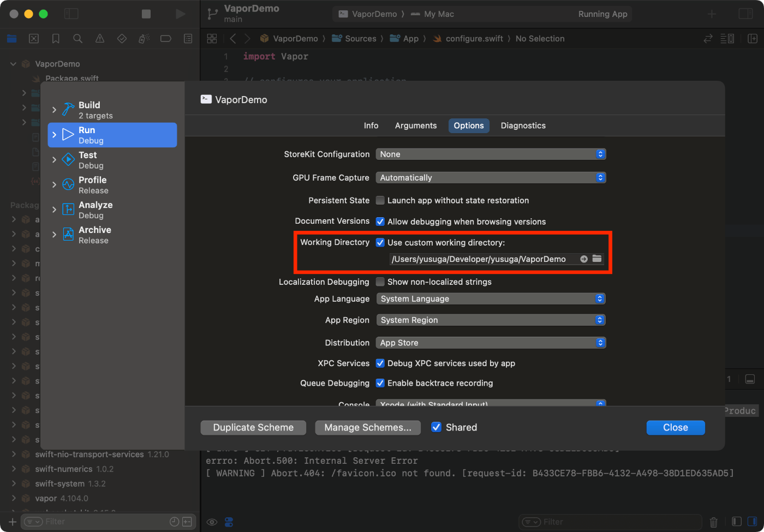Clear the console with trash icon
The width and height of the screenshot is (764, 532).
click(713, 522)
